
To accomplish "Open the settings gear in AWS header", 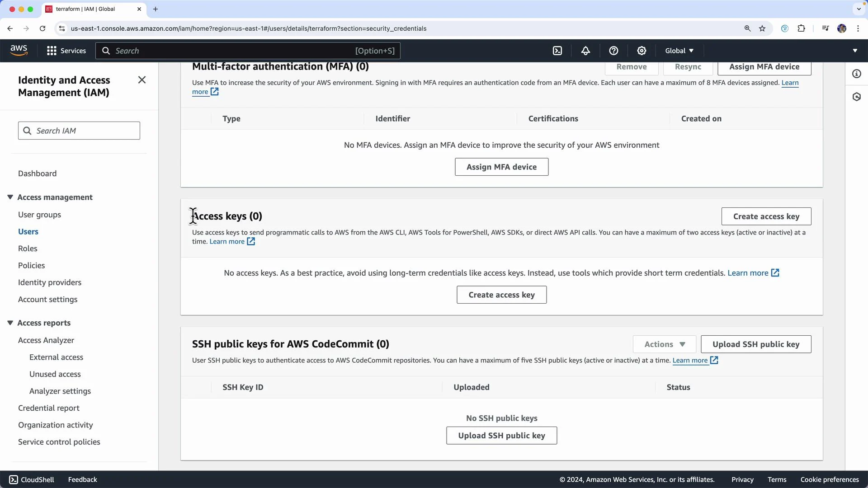I will tap(642, 51).
